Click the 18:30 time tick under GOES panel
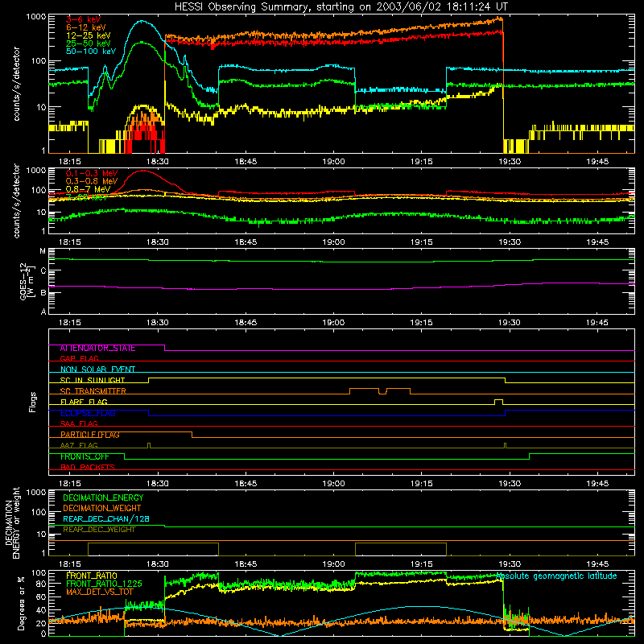Screen dimensions: 644x644 coord(158,323)
